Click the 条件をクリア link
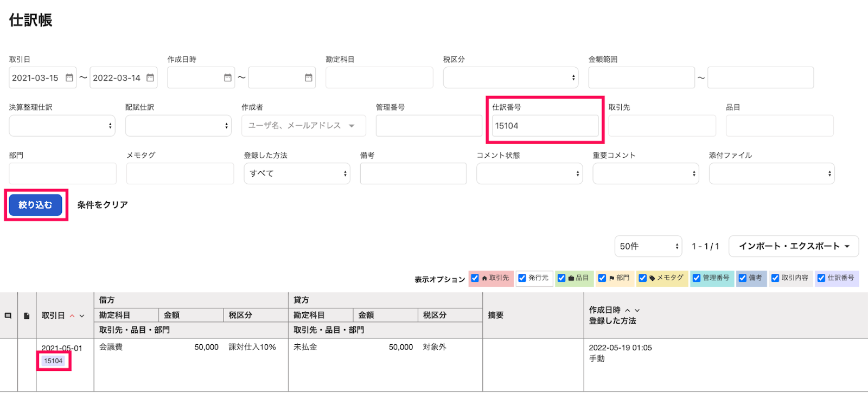The width and height of the screenshot is (868, 399). click(103, 205)
